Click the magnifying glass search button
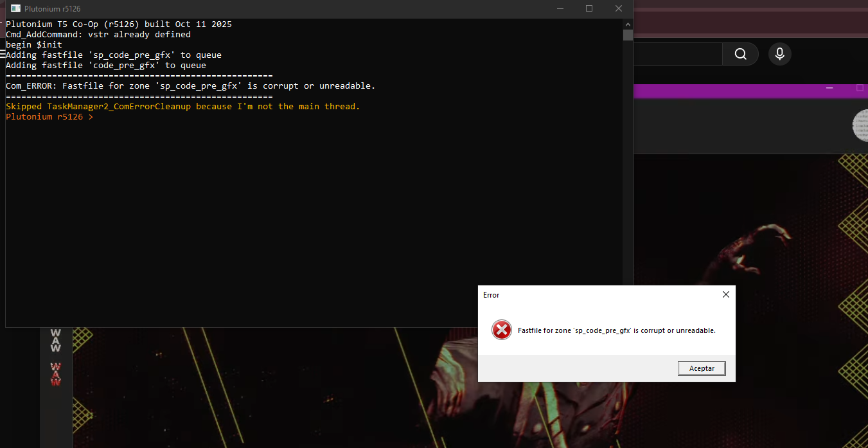This screenshot has width=868, height=448. pos(740,54)
